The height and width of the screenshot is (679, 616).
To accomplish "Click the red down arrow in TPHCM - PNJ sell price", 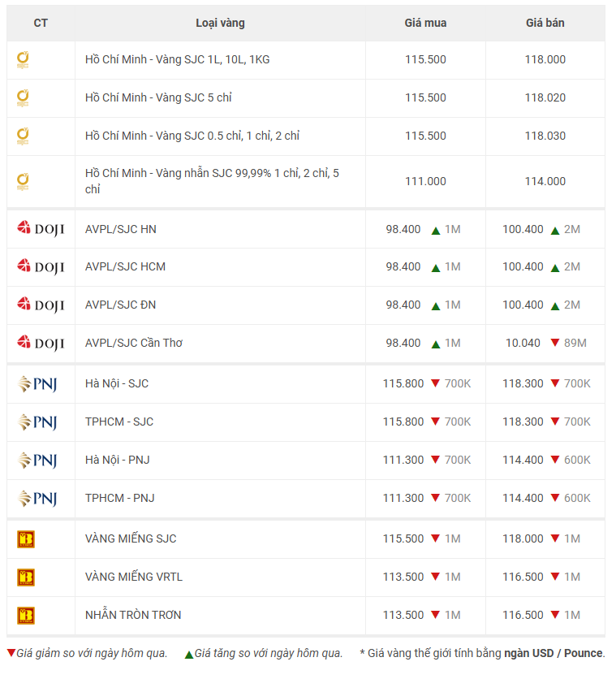I will 555,498.
